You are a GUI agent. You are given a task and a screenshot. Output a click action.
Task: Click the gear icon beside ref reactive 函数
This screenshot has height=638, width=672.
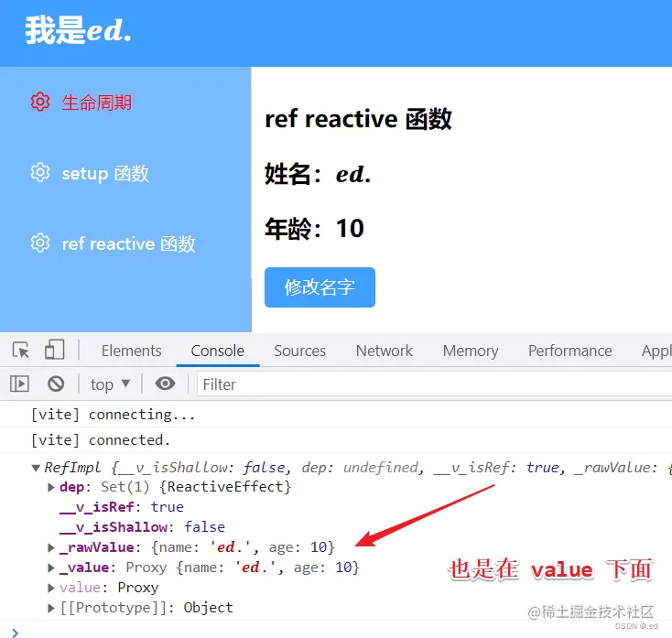(x=40, y=243)
